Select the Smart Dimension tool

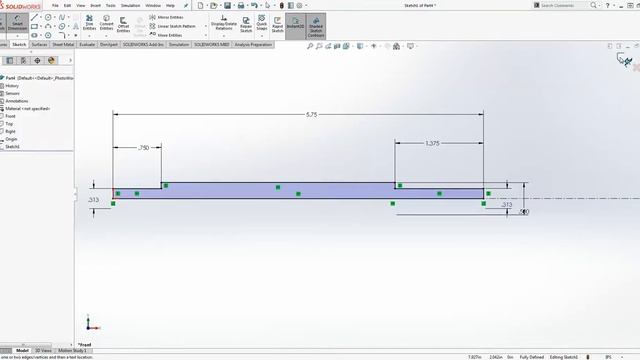[x=17, y=23]
